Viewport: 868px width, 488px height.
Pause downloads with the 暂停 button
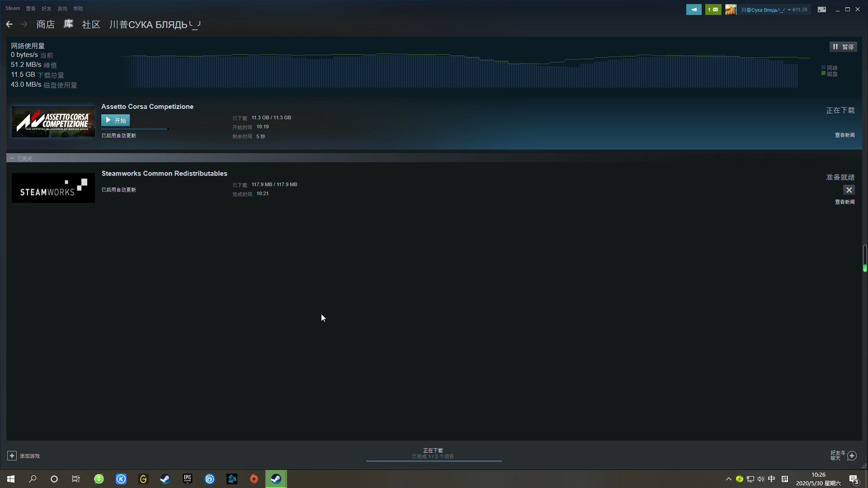tap(843, 47)
